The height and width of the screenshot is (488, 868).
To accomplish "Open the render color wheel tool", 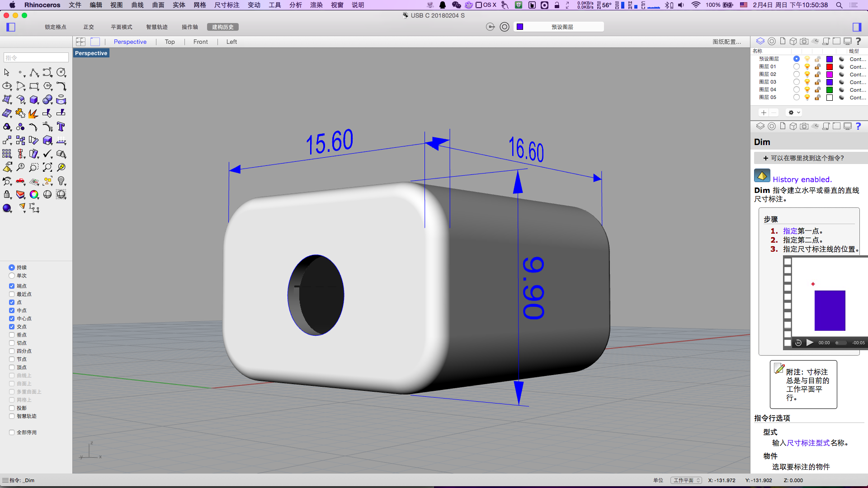I will 34,195.
